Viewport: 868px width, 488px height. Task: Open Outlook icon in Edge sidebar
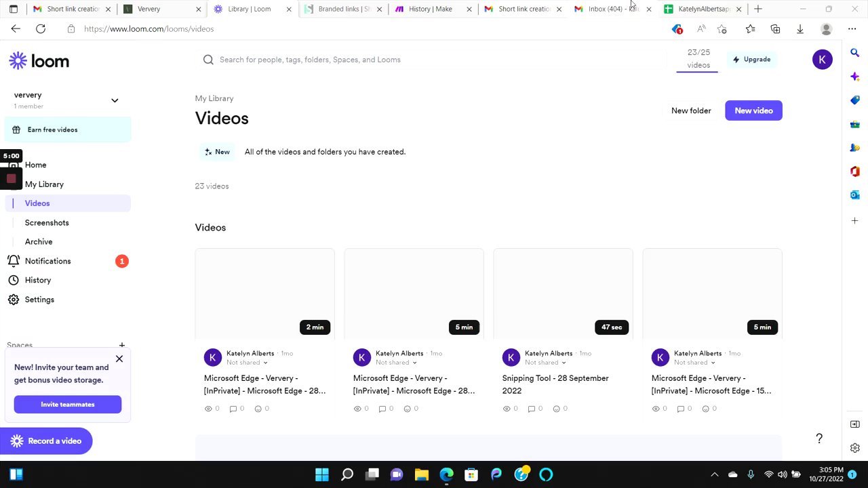855,195
